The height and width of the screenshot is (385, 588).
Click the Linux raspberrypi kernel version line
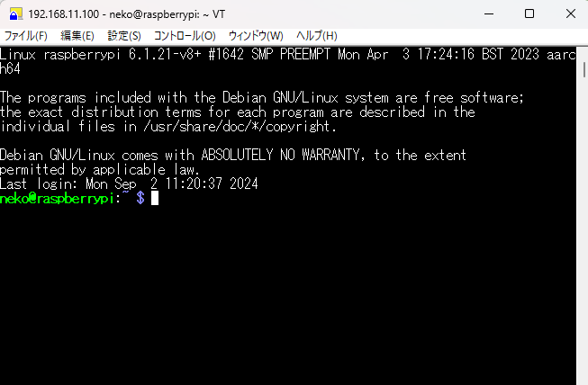coord(287,61)
